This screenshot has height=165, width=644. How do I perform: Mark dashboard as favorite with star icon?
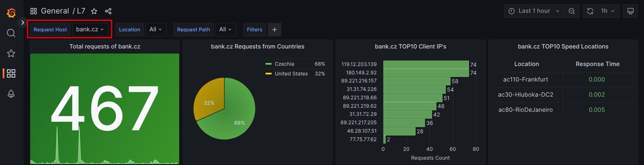tap(94, 11)
